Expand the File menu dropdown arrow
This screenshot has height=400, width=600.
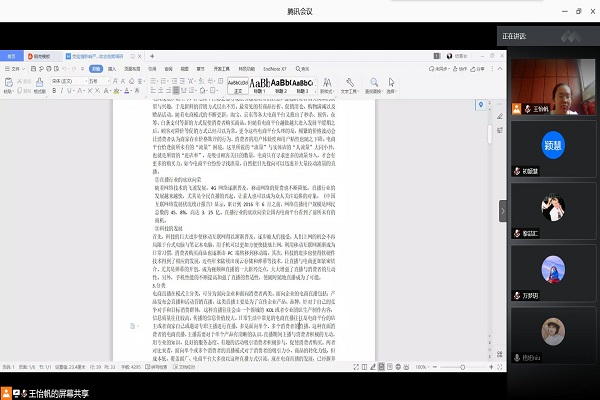tap(23, 69)
